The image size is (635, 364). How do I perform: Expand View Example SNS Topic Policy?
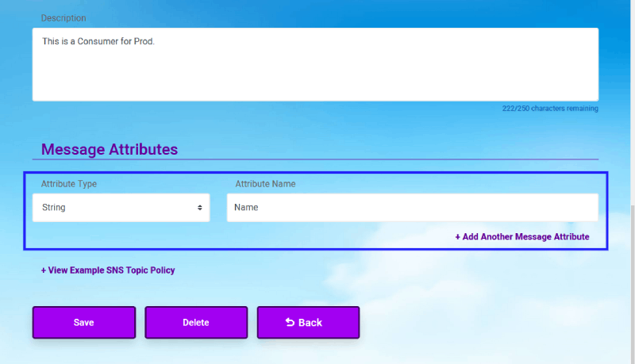[108, 270]
